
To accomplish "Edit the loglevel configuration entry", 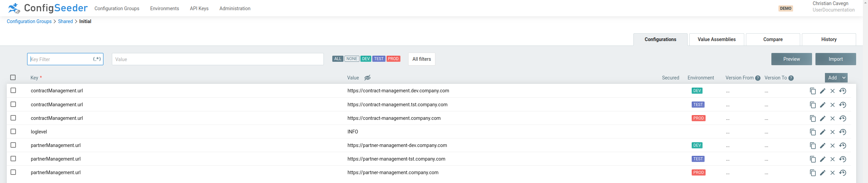I will click(823, 132).
